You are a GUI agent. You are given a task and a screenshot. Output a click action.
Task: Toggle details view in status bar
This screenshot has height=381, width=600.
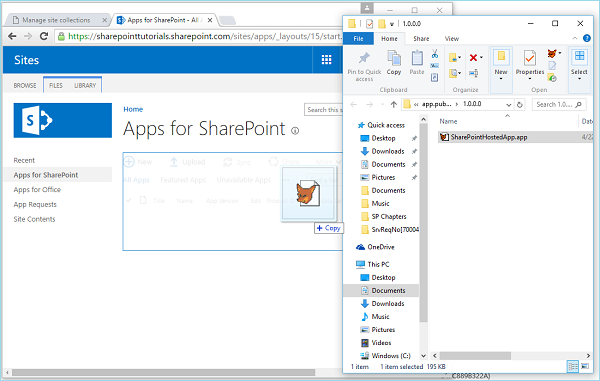coord(573,366)
